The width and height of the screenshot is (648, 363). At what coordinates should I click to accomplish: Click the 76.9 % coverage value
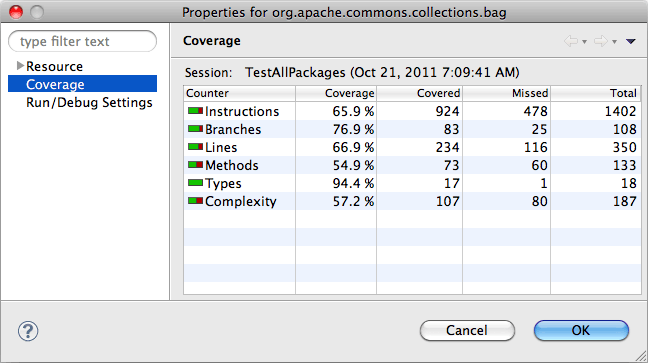point(353,129)
